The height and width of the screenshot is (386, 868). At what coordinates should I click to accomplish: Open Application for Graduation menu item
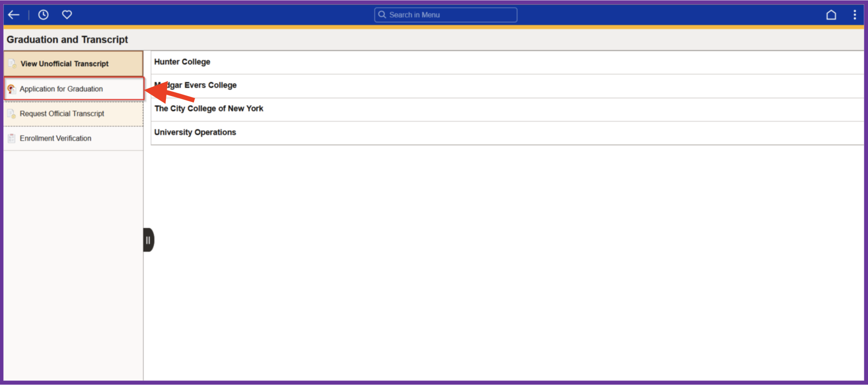click(x=61, y=89)
